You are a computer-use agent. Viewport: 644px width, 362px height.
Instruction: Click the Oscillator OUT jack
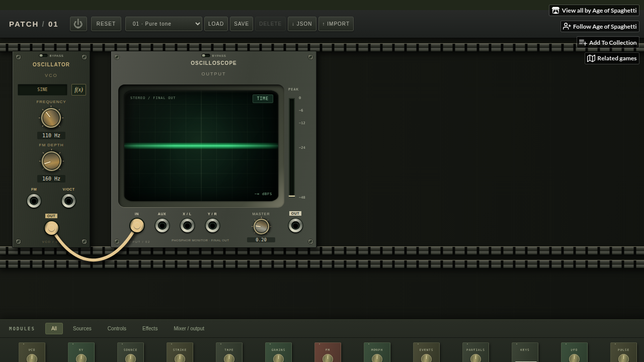pos(51,228)
